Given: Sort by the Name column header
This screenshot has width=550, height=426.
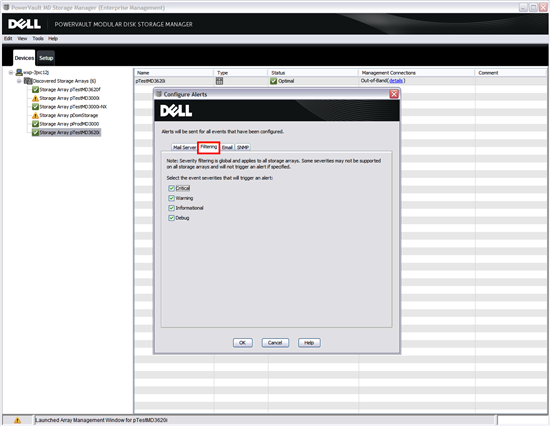Looking at the screenshot, I should coord(174,73).
